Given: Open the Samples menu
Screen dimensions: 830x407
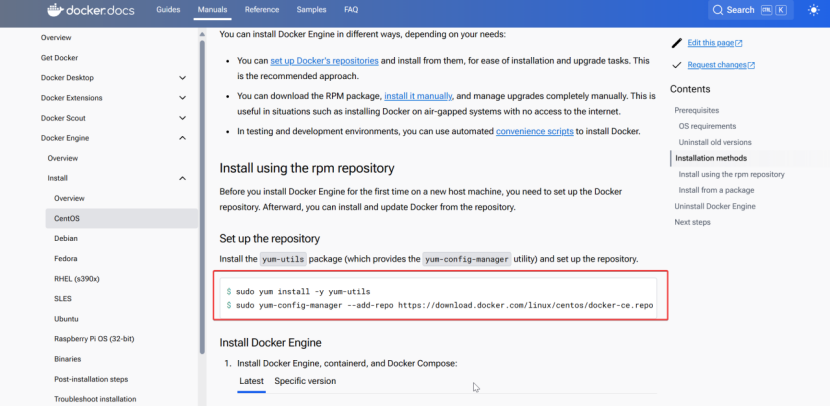Looking at the screenshot, I should click(x=311, y=10).
